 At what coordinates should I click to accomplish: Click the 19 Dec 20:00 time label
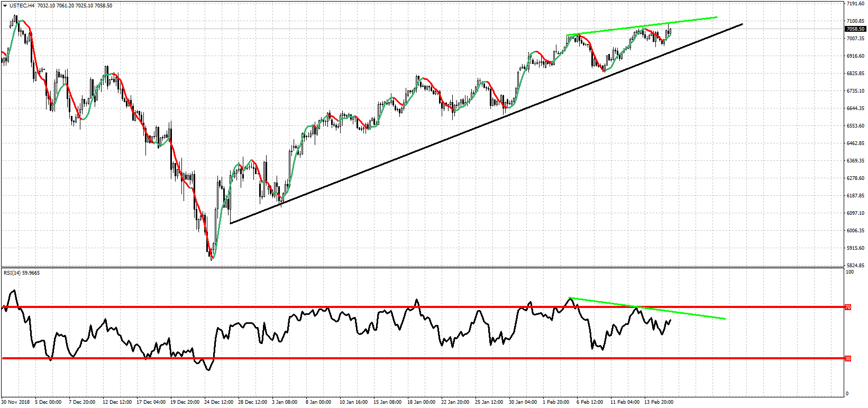click(x=185, y=402)
